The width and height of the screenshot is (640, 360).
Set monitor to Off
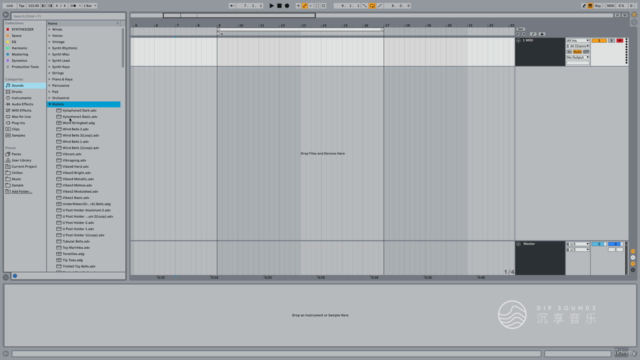point(586,52)
